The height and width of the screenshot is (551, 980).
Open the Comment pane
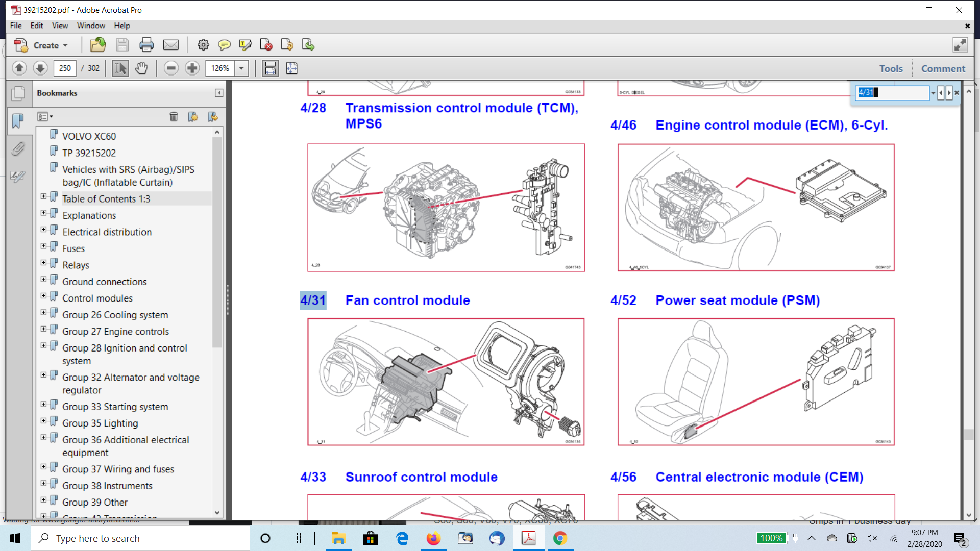943,68
